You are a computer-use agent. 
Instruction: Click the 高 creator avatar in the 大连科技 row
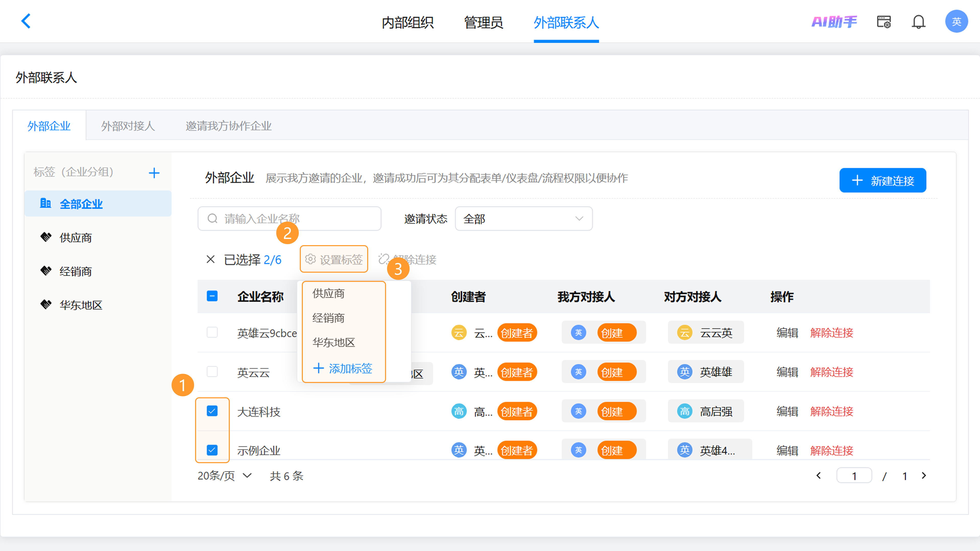(459, 411)
